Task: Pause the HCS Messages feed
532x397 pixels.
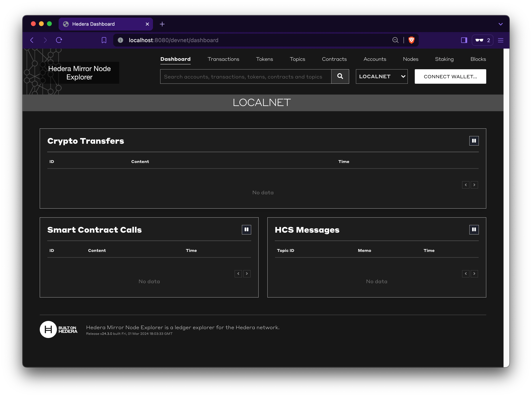Action: (474, 230)
